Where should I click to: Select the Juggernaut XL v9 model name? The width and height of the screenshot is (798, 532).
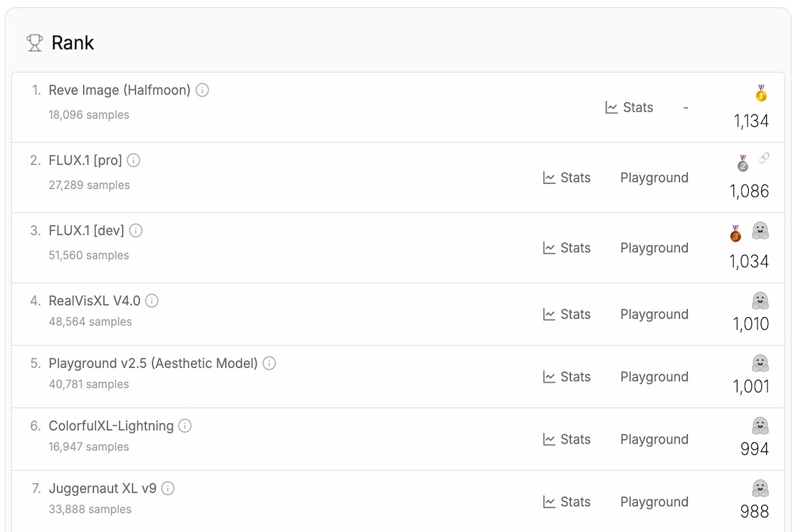102,488
